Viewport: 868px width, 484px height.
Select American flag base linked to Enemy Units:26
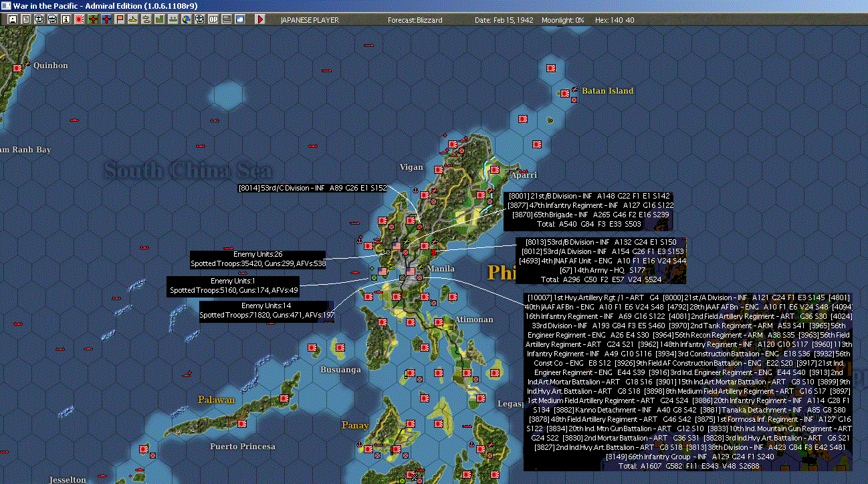pyautogui.click(x=397, y=246)
